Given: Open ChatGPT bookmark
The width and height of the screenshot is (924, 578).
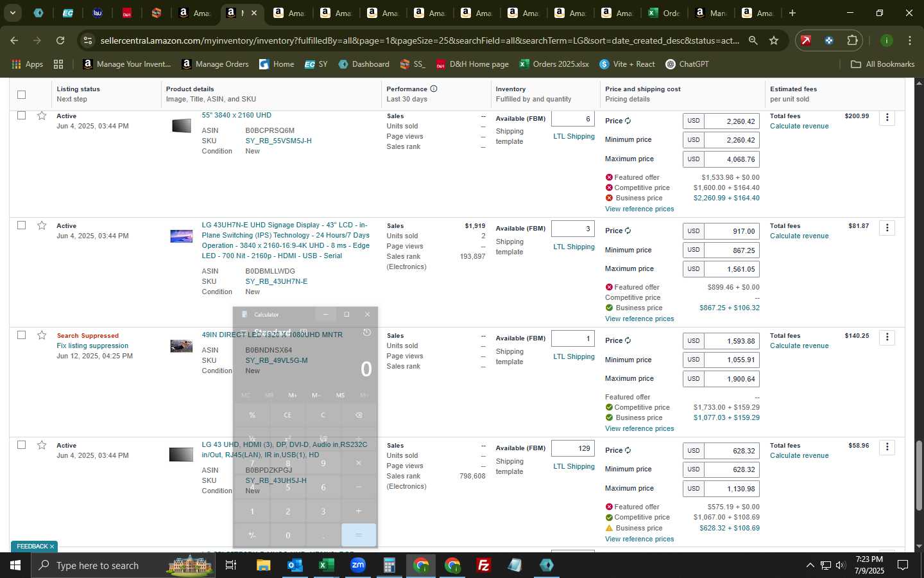Looking at the screenshot, I should click(687, 64).
